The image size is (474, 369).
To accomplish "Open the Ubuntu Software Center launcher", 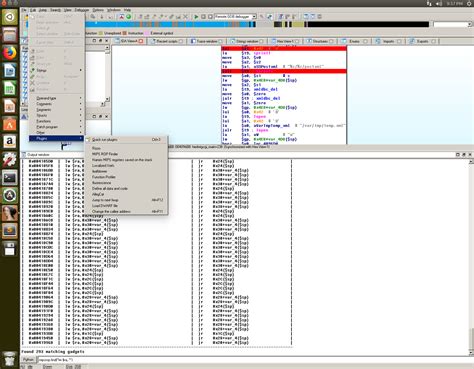I will click(10, 124).
